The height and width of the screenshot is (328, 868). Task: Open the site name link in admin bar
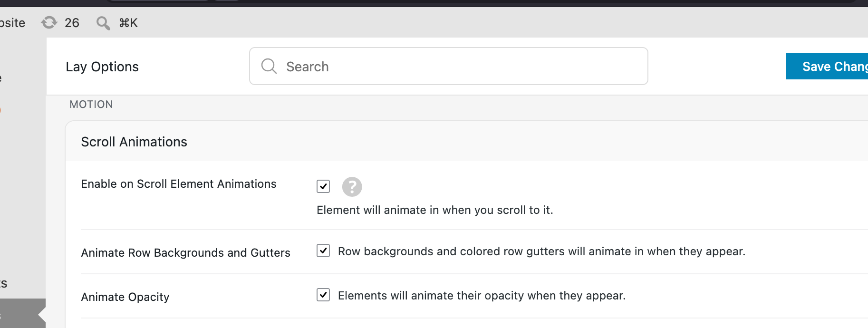coord(12,23)
